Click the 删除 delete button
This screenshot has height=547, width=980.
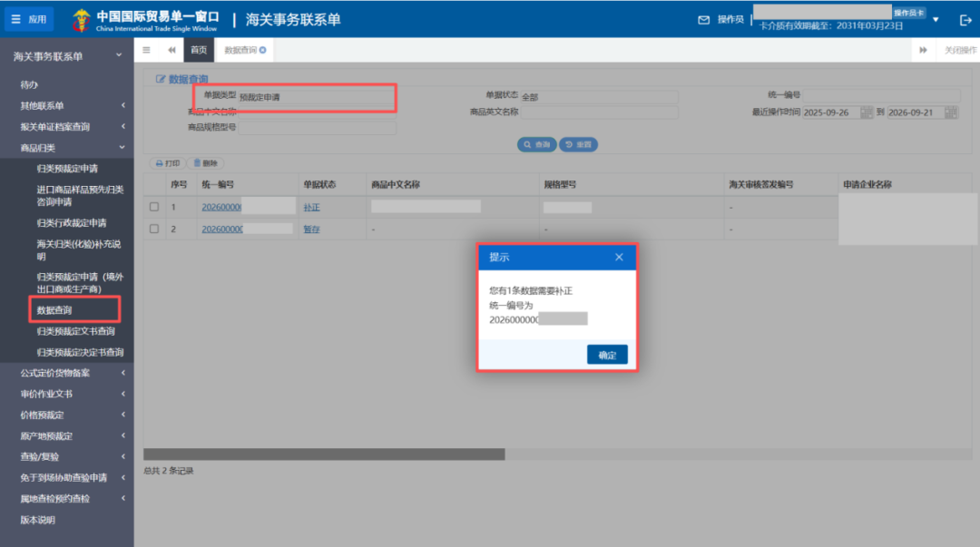point(205,163)
